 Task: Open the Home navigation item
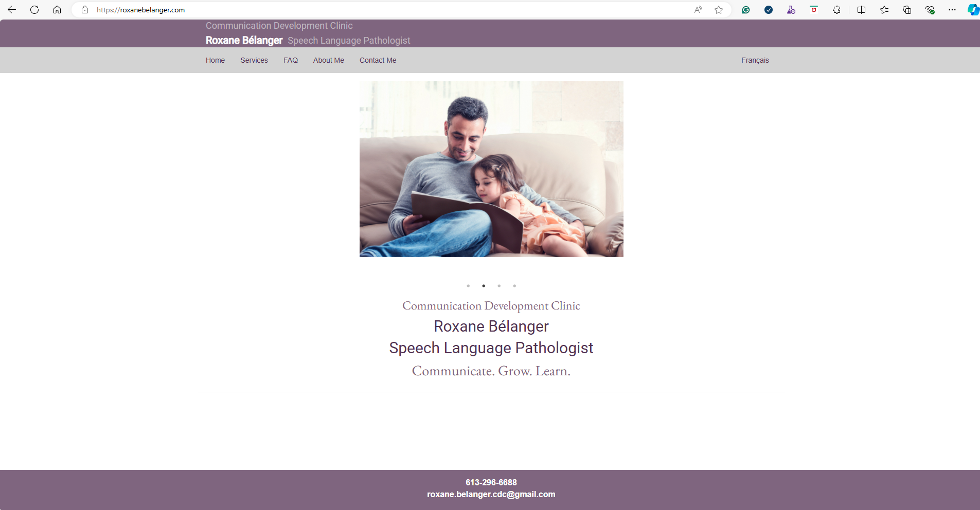click(x=215, y=60)
